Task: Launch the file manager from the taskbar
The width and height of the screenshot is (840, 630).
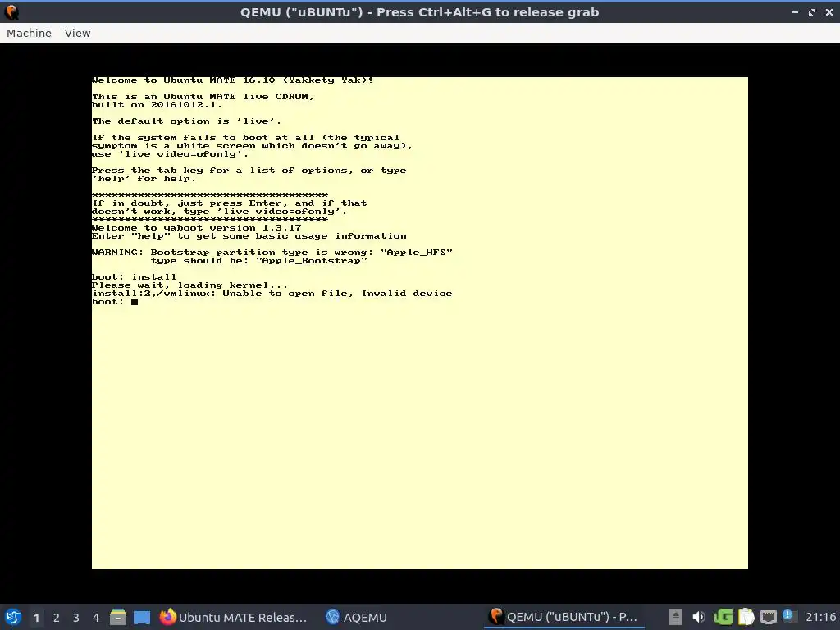Action: (118, 617)
